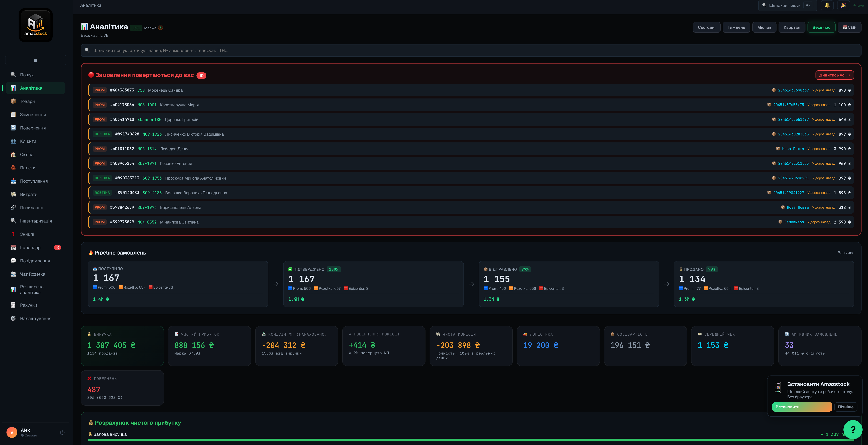The width and height of the screenshot is (868, 445).
Task: Click the Активних замовлень 33 card
Action: [x=820, y=346]
